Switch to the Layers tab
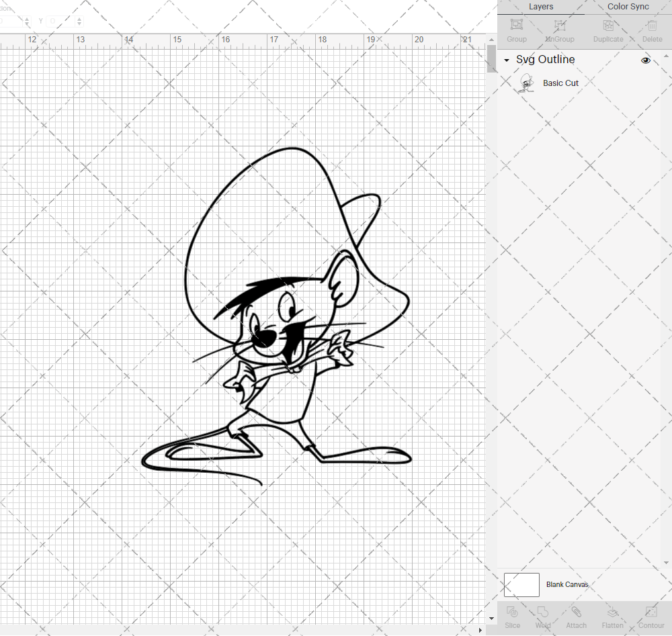 point(541,7)
